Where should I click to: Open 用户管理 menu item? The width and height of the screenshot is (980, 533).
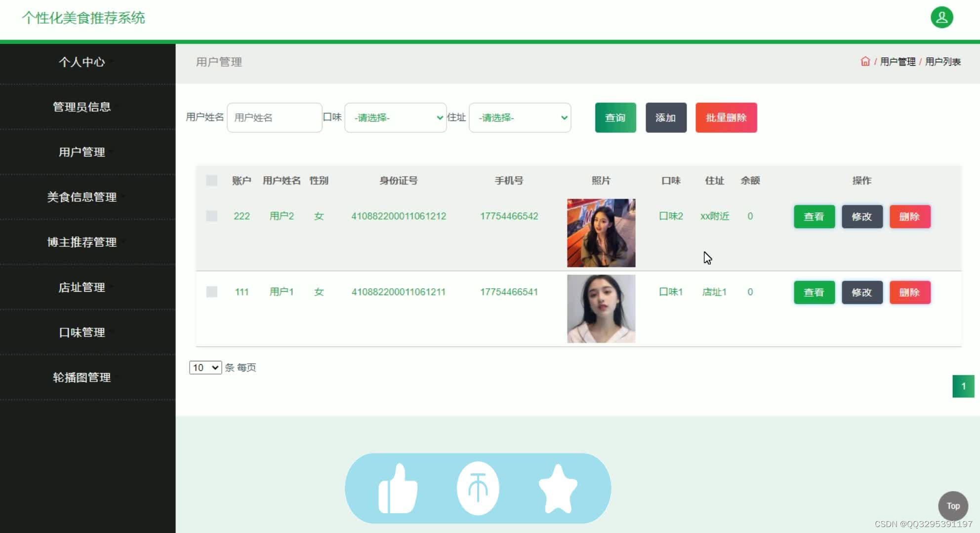(x=82, y=152)
